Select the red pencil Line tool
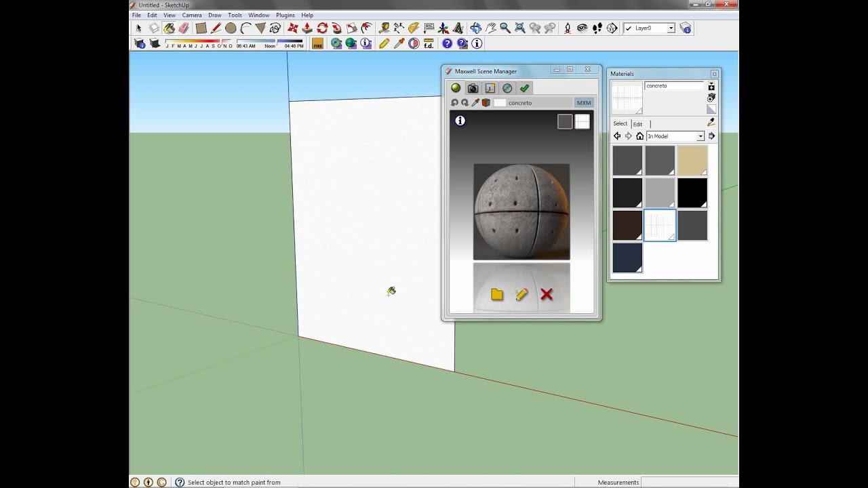 (x=216, y=28)
